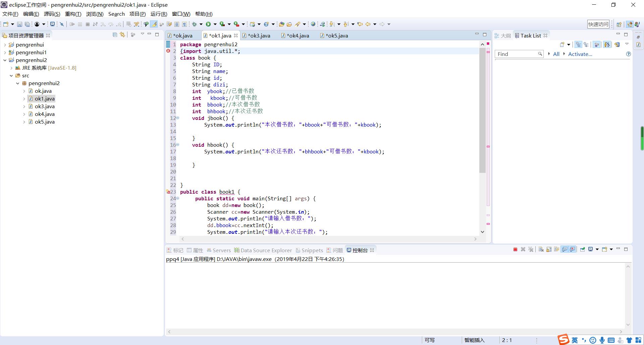Expand the pengrenhui project node
This screenshot has height=345, width=644.
(x=5, y=45)
